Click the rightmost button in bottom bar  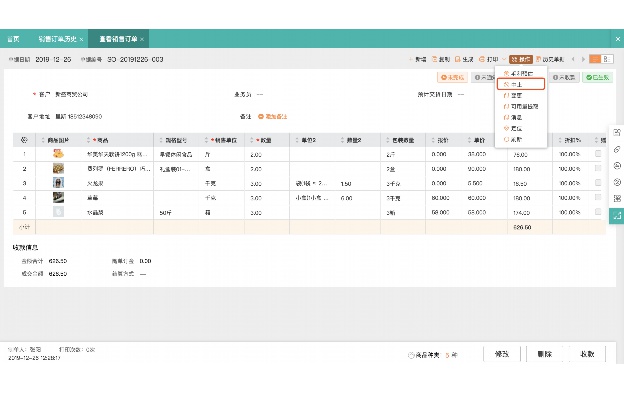pos(587,354)
